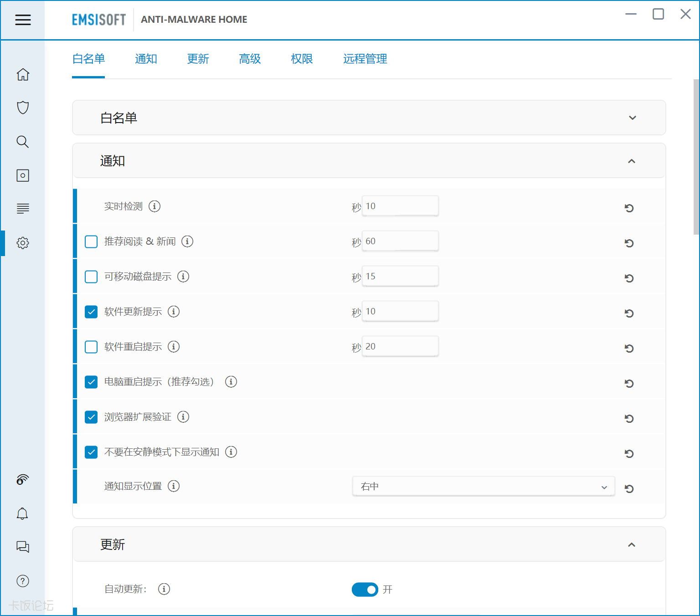Image resolution: width=700 pixels, height=616 pixels.
Task: Expand the 白名单 section
Action: coord(632,118)
